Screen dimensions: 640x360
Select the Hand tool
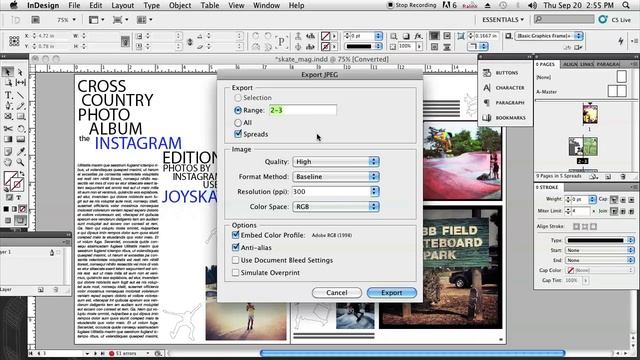[8, 162]
